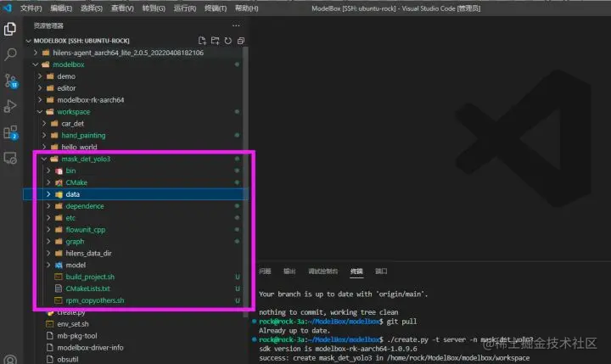Open Run and Debug view icon
The height and width of the screenshot is (364, 611).
pos(10,106)
